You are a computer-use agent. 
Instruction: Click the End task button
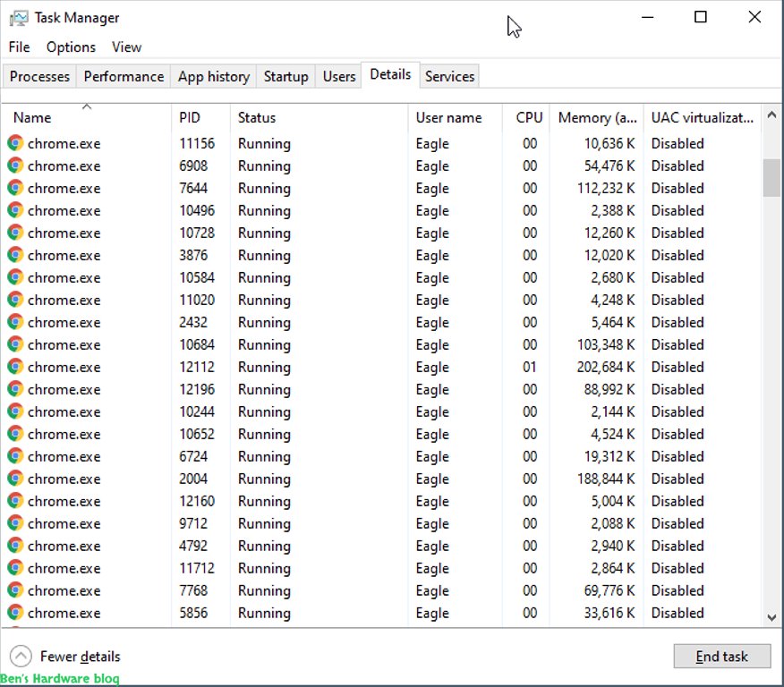[721, 656]
